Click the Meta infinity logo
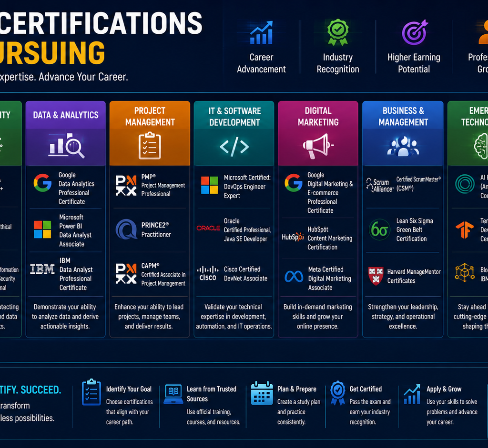Image resolution: width=488 pixels, height=448 pixels. tap(294, 277)
